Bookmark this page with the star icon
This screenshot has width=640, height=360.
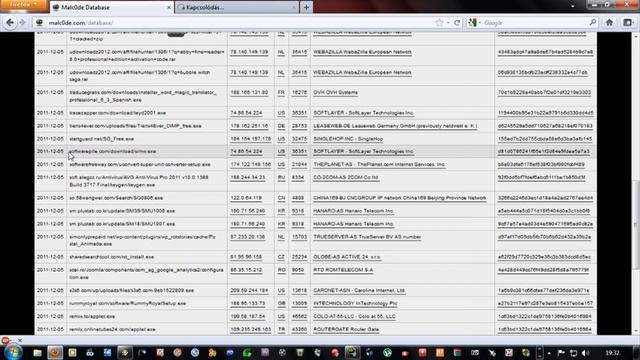click(x=439, y=23)
